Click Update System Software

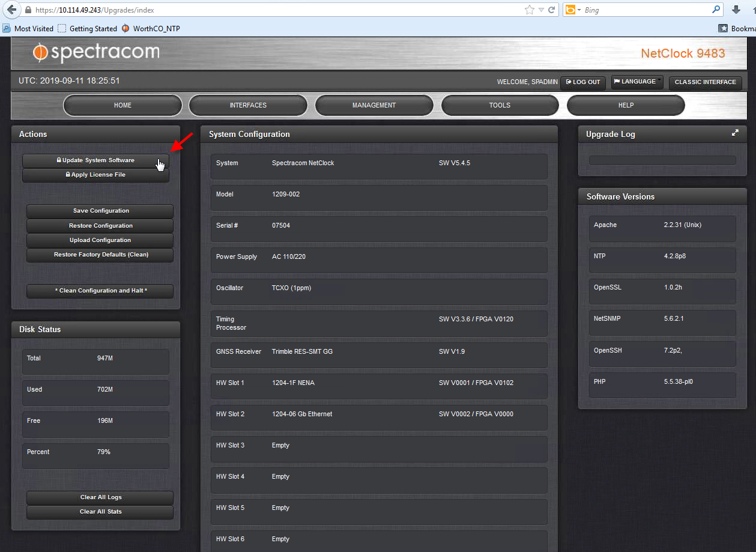[95, 160]
